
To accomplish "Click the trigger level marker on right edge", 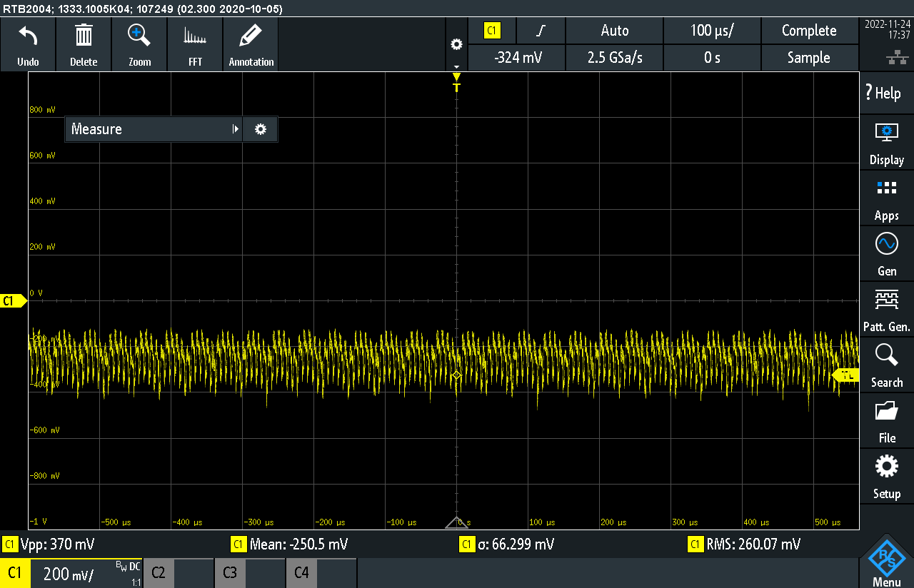I will 846,375.
